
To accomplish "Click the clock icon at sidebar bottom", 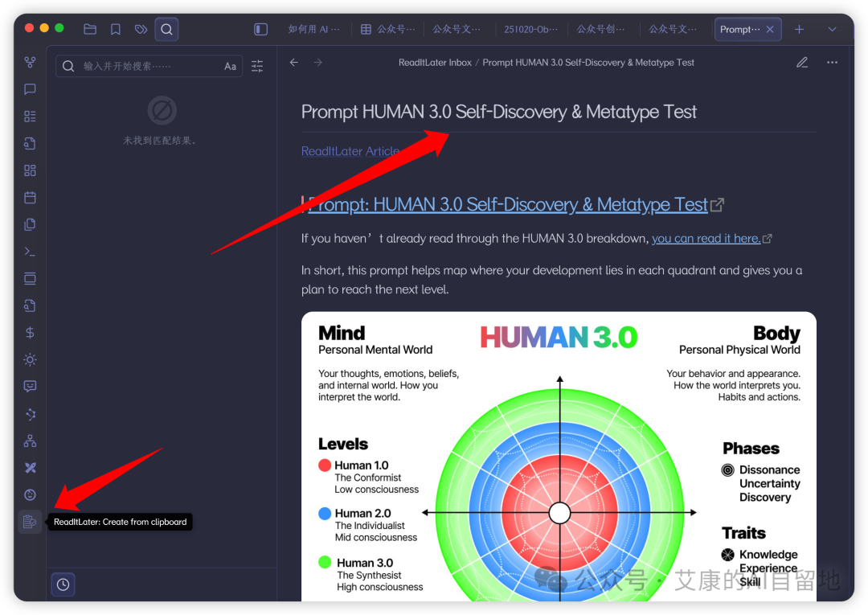I will (x=63, y=584).
